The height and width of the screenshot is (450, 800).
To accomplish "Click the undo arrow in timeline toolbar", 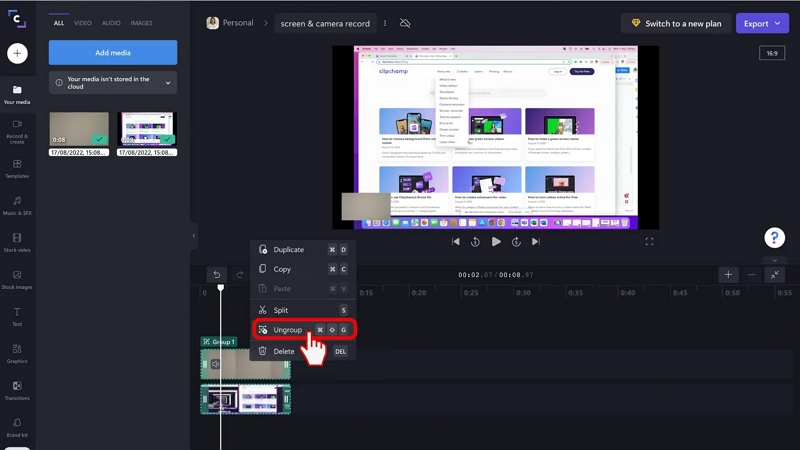I will tap(217, 274).
